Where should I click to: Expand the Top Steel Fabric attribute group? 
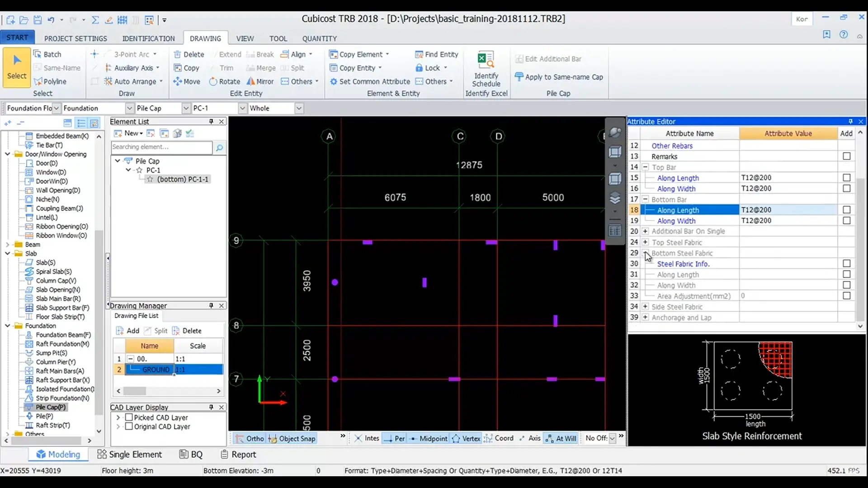(645, 242)
